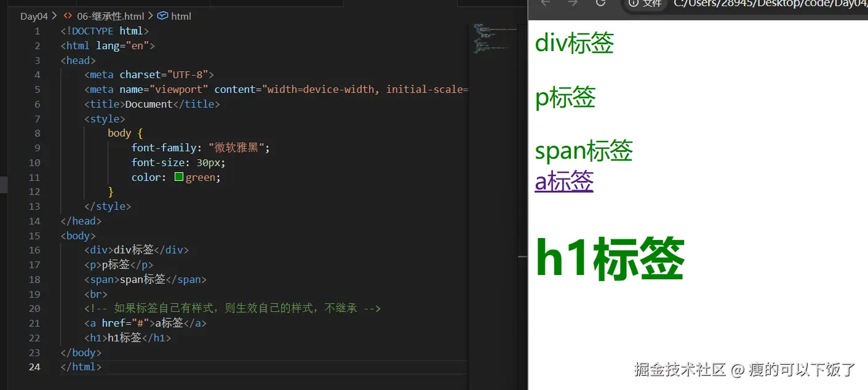The image size is (868, 390).
Task: Select the Day04 folder breadcrumb
Action: pyautogui.click(x=34, y=16)
